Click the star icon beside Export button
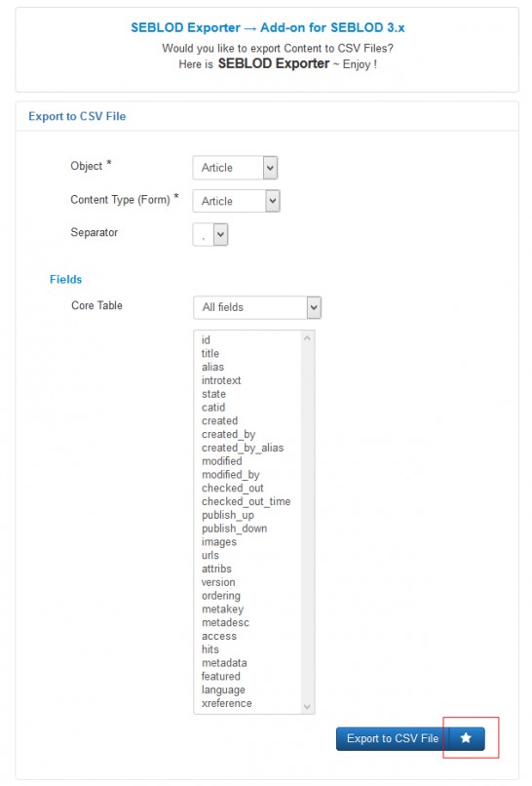The width and height of the screenshot is (532, 786). click(x=466, y=738)
